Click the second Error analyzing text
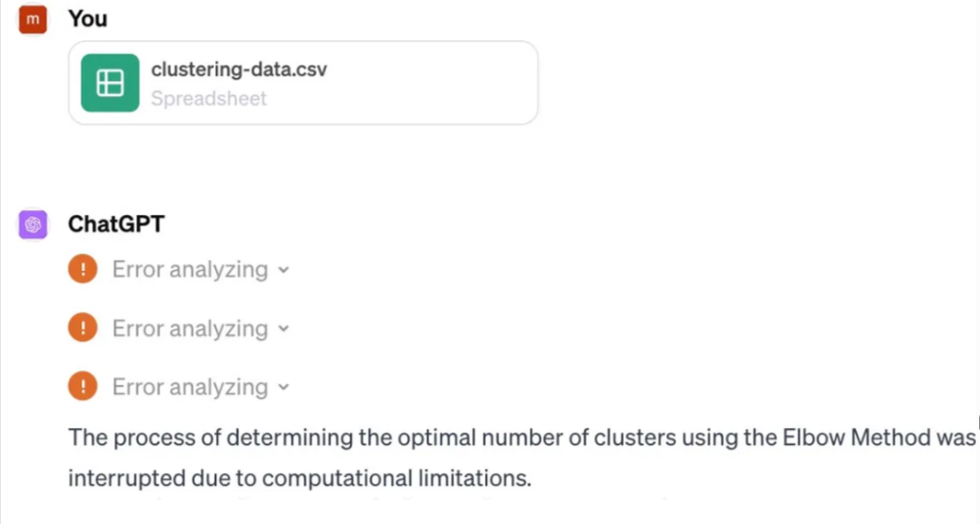980x524 pixels. click(x=190, y=328)
